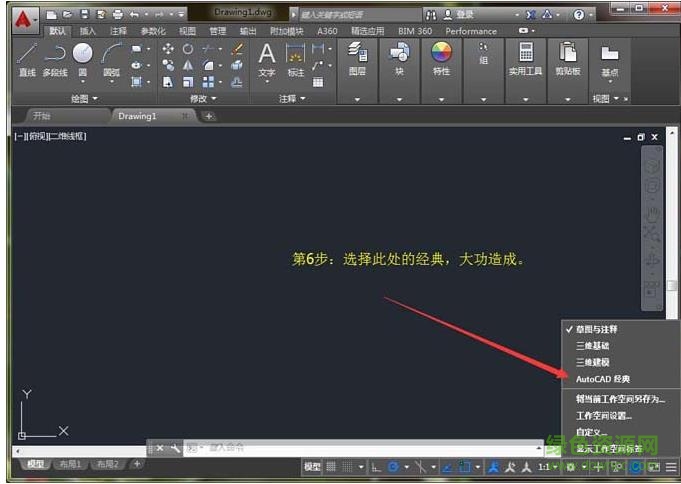Image resolution: width=681 pixels, height=484 pixels.
Task: Toggle polar tracking in status bar
Action: point(393,467)
